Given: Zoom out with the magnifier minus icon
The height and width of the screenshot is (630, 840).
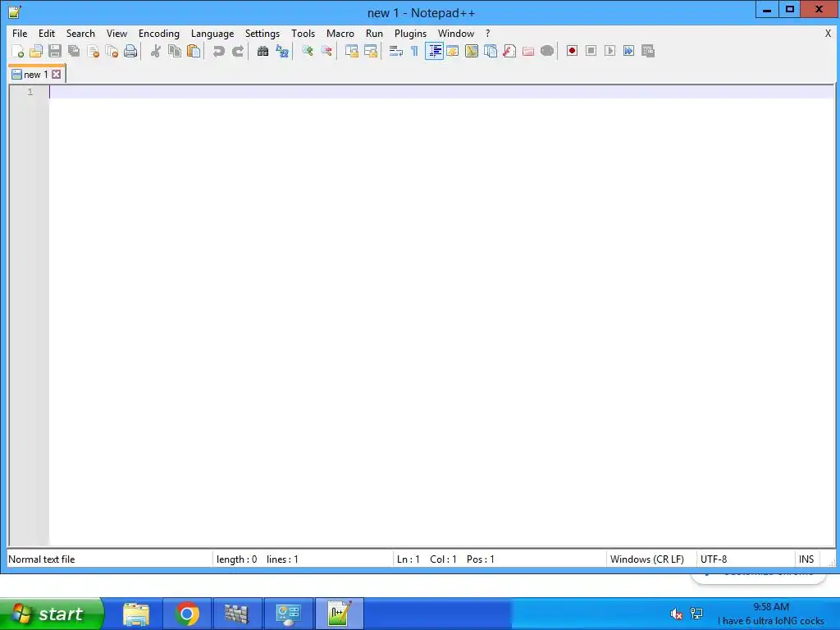Looking at the screenshot, I should point(326,51).
